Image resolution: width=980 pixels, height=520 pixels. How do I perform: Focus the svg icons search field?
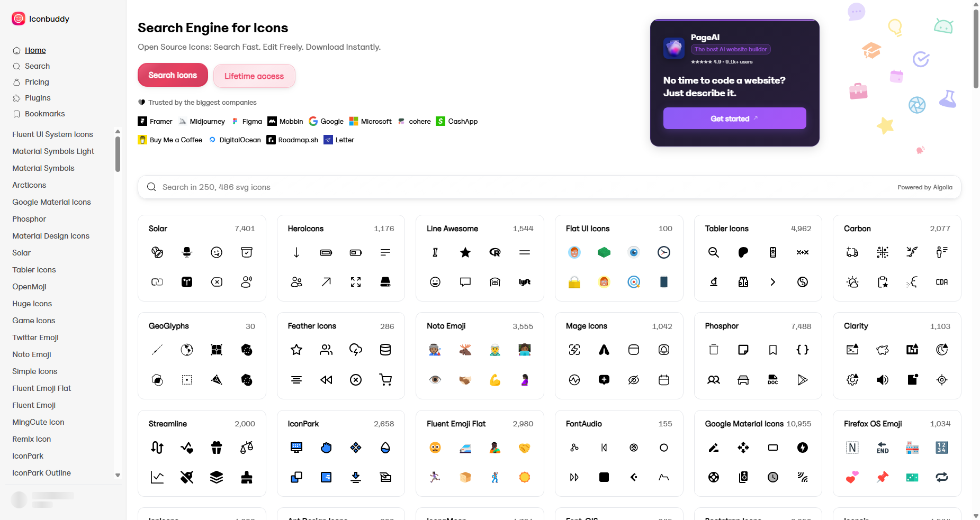click(x=549, y=187)
